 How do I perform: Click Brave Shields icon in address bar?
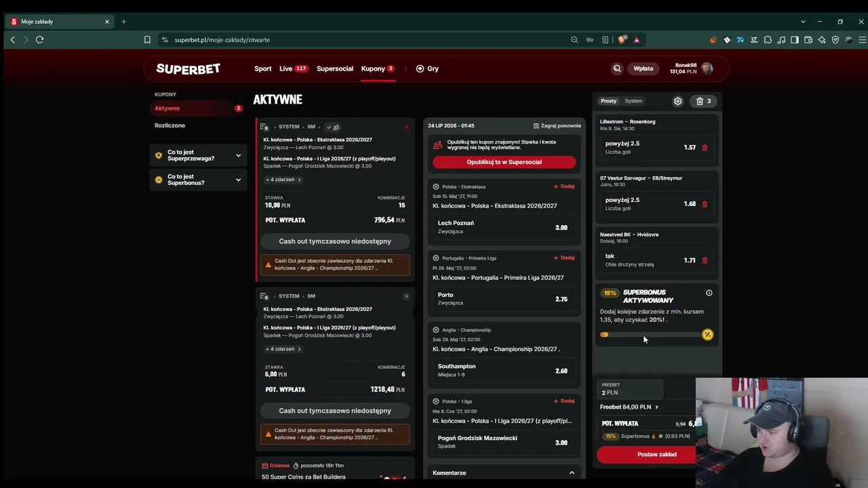(622, 40)
